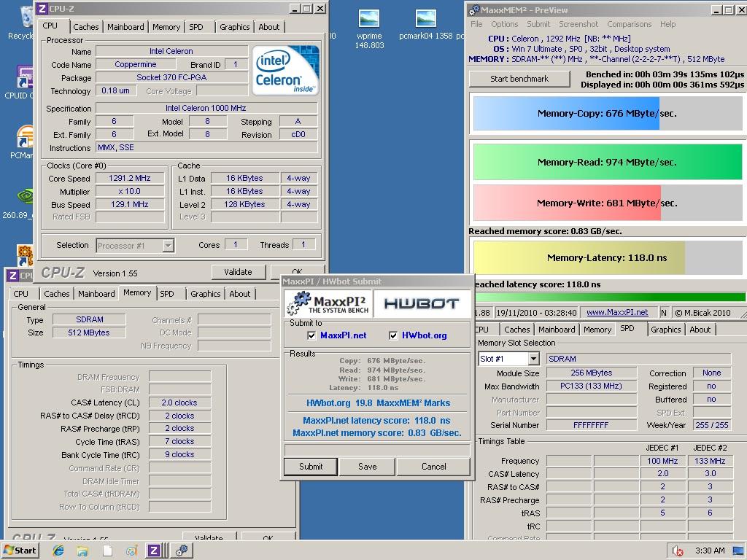Open Mainboard tab in top CPU-Z window
Image resolution: width=747 pixels, height=560 pixels.
125,27
